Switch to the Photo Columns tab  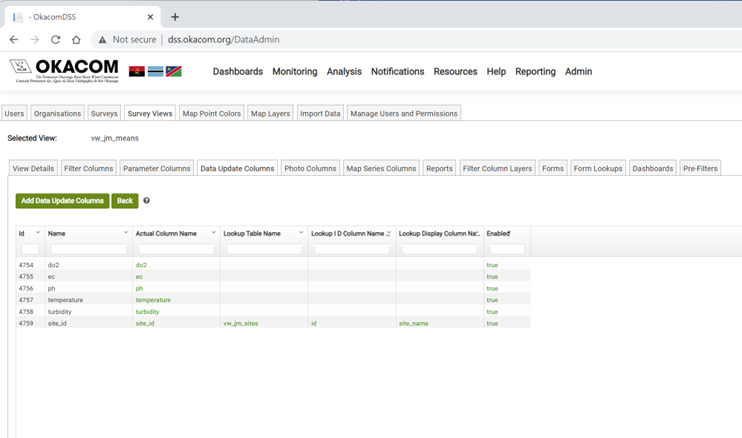pyautogui.click(x=310, y=168)
